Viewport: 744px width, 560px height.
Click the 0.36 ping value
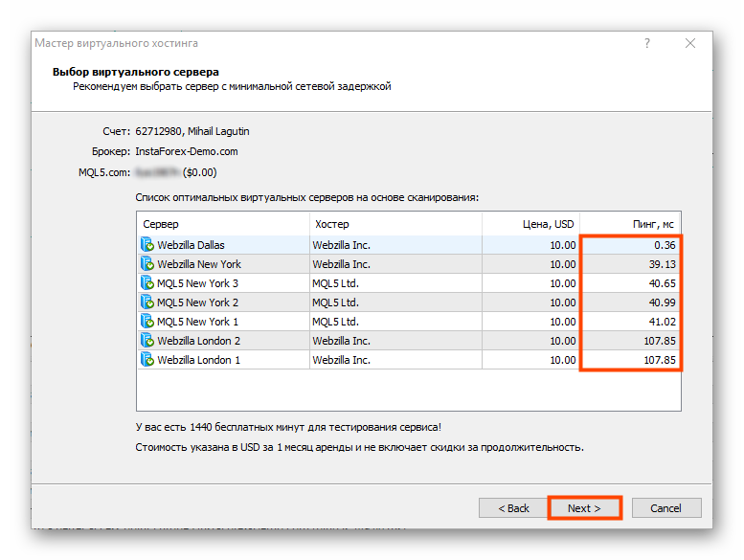click(665, 245)
